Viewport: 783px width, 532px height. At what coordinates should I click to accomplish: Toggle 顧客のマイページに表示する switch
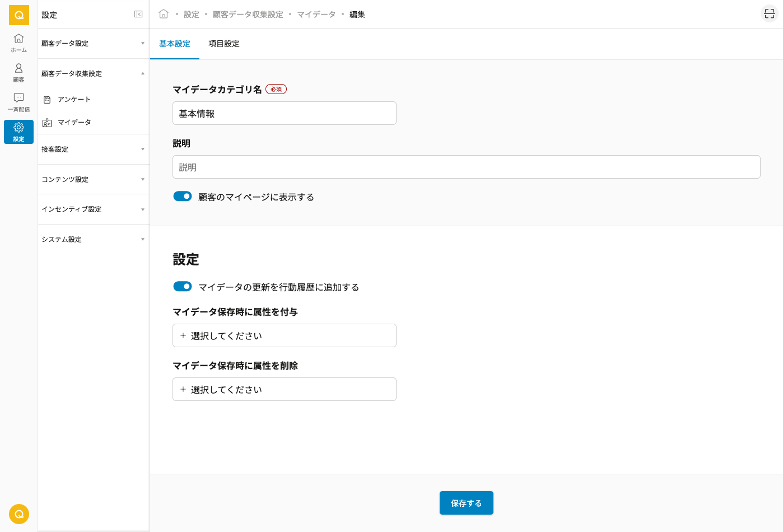183,196
